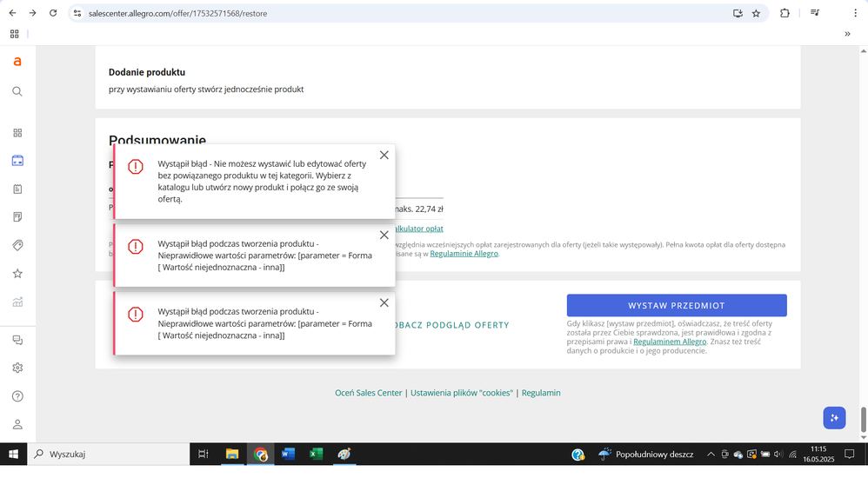
Task: Open the offer preview link PODGLĄD OFERTY
Action: click(x=452, y=325)
